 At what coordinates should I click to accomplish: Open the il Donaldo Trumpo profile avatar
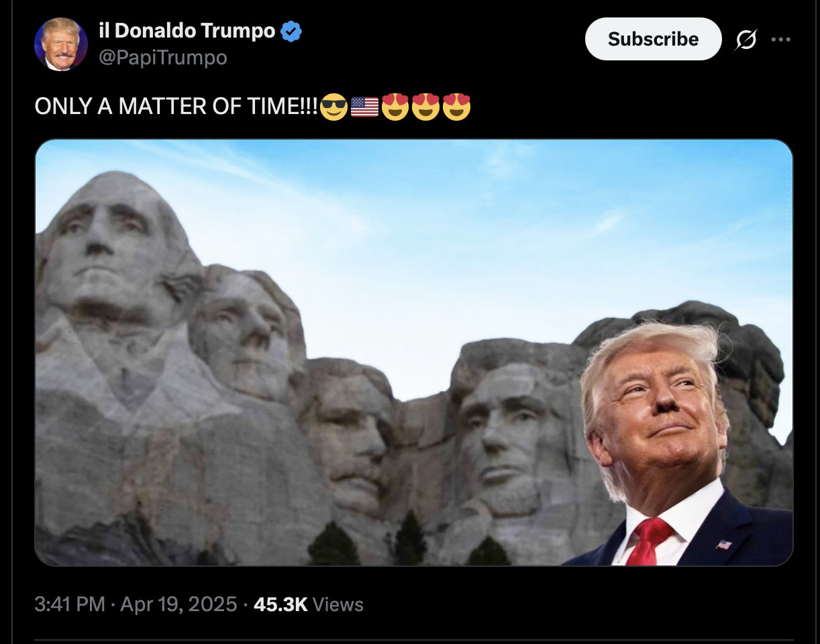coord(61,44)
